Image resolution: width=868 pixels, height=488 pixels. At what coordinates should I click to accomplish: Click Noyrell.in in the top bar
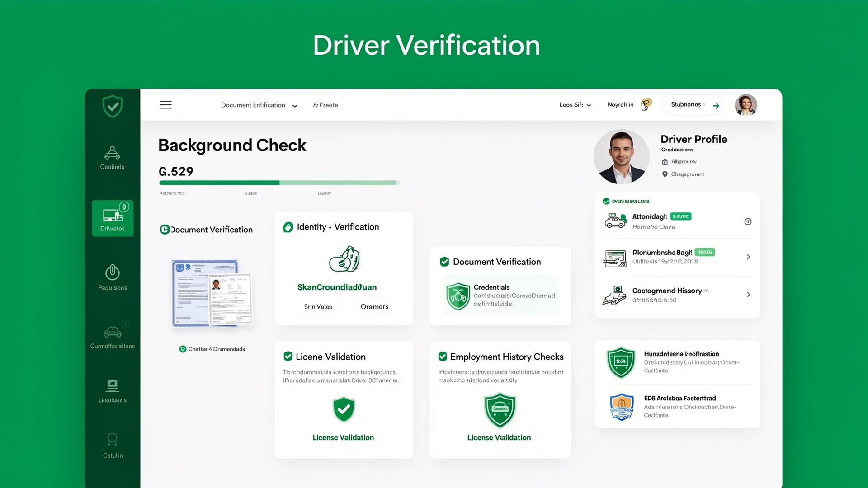(620, 104)
